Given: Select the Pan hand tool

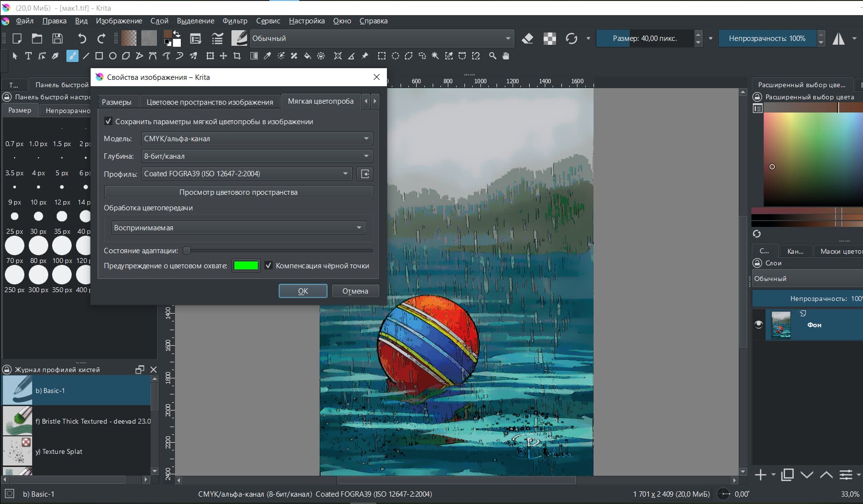Looking at the screenshot, I should click(506, 56).
